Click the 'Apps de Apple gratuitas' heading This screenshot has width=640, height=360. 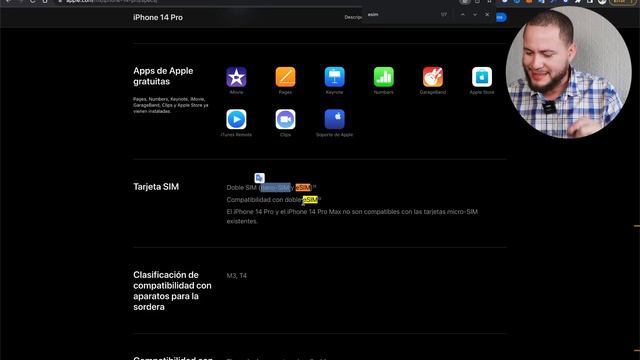(x=163, y=76)
